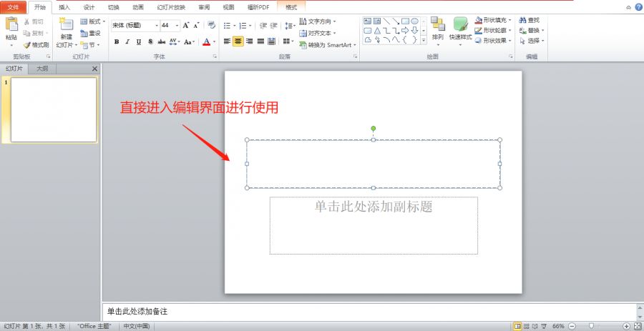Screen dimensions: 644x331
Task: Open the 文字方向 text direction dropdown
Action: [x=318, y=21]
